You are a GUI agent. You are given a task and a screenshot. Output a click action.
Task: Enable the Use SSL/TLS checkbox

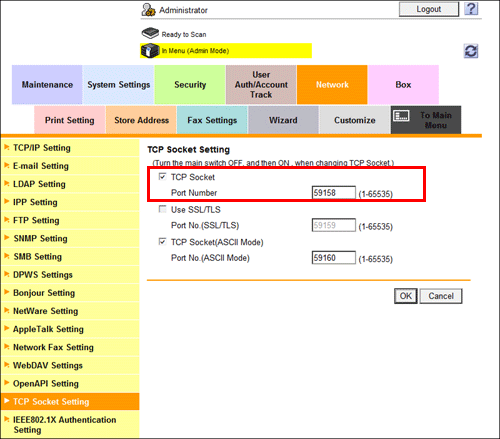coord(162,209)
